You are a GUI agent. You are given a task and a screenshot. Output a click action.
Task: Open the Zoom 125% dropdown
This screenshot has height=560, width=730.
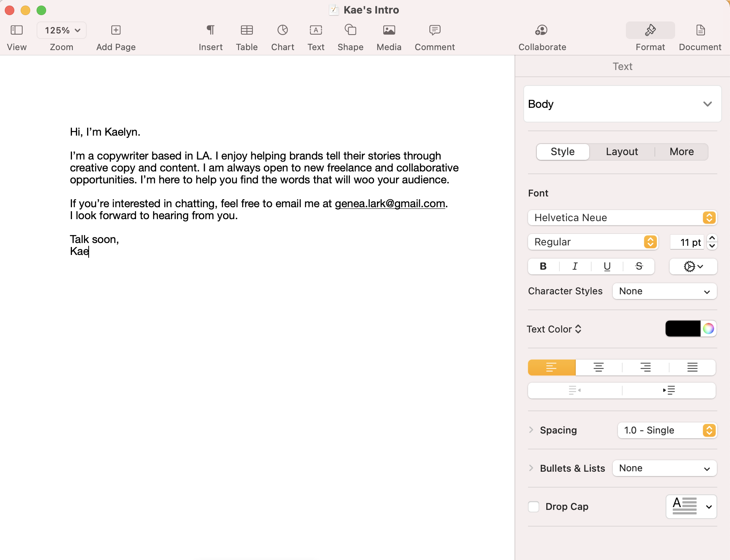(x=62, y=30)
